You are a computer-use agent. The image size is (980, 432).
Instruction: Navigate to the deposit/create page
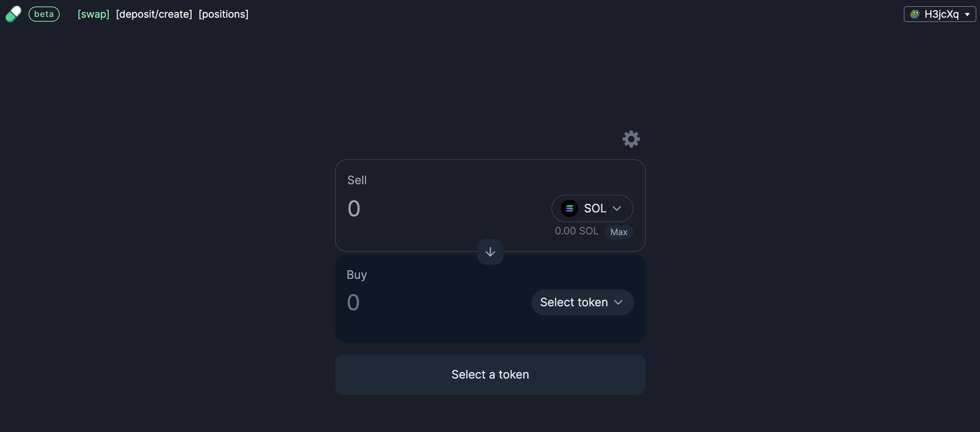pos(154,14)
